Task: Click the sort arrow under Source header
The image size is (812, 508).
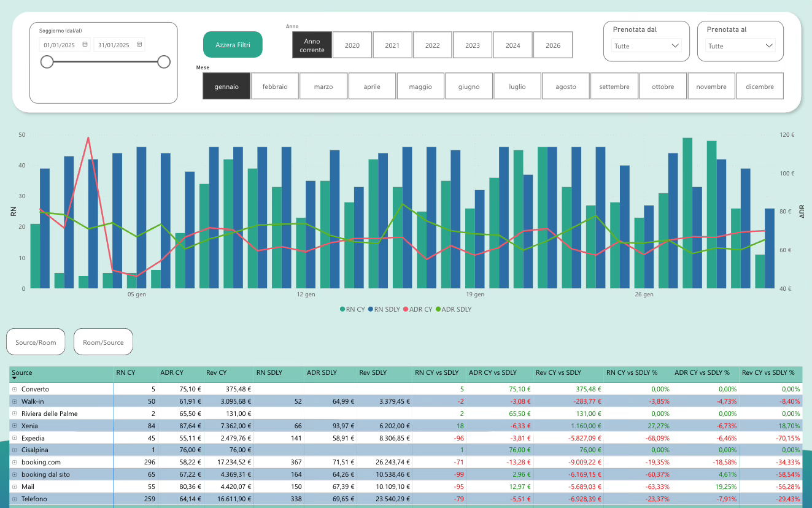Action: [14, 379]
